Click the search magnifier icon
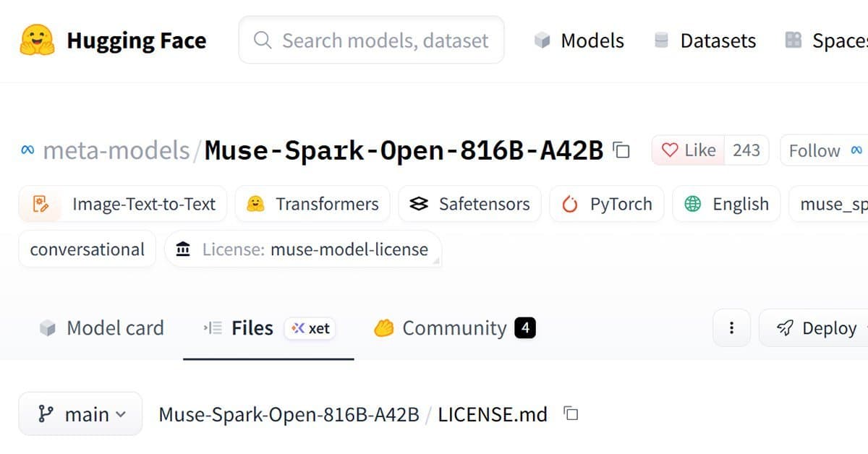This screenshot has width=868, height=454. (263, 40)
